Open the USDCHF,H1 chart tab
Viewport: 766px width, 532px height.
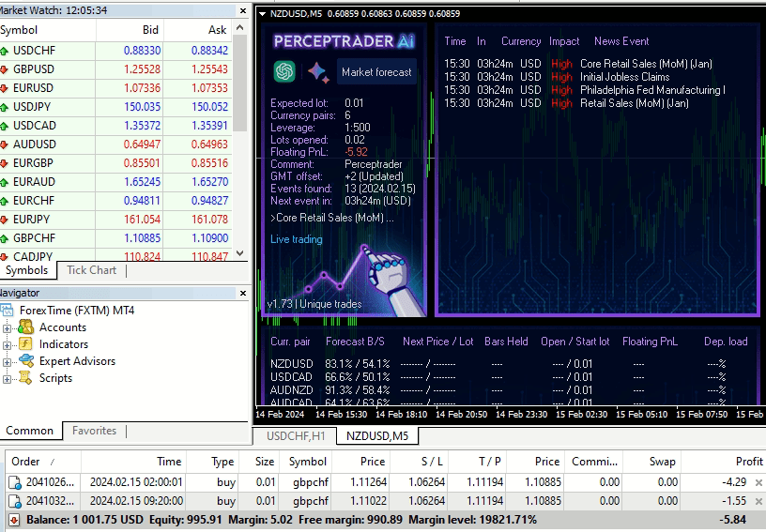click(x=295, y=436)
